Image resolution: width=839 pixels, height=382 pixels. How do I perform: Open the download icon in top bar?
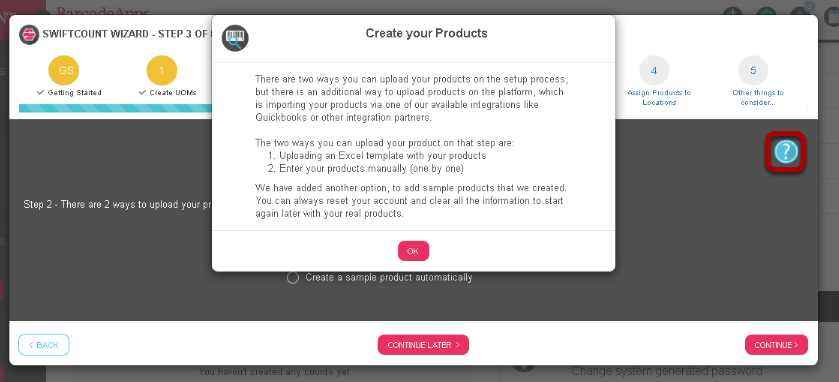(733, 13)
